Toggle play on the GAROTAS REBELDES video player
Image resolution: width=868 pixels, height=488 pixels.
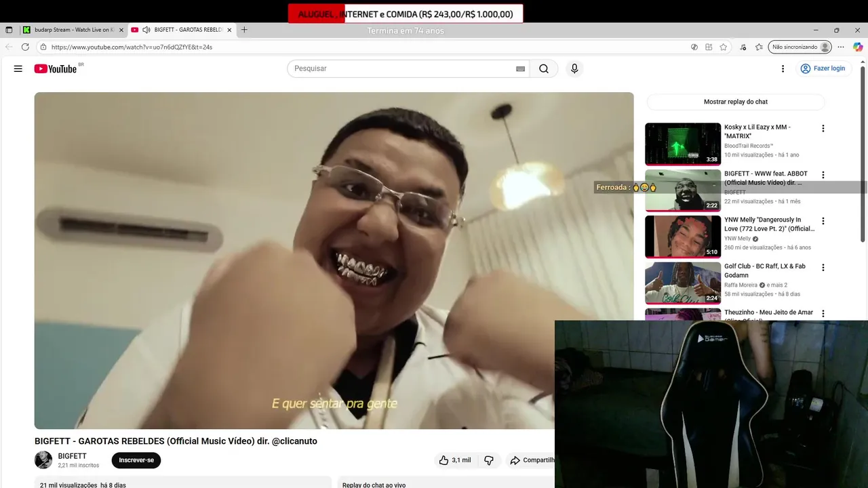334,260
